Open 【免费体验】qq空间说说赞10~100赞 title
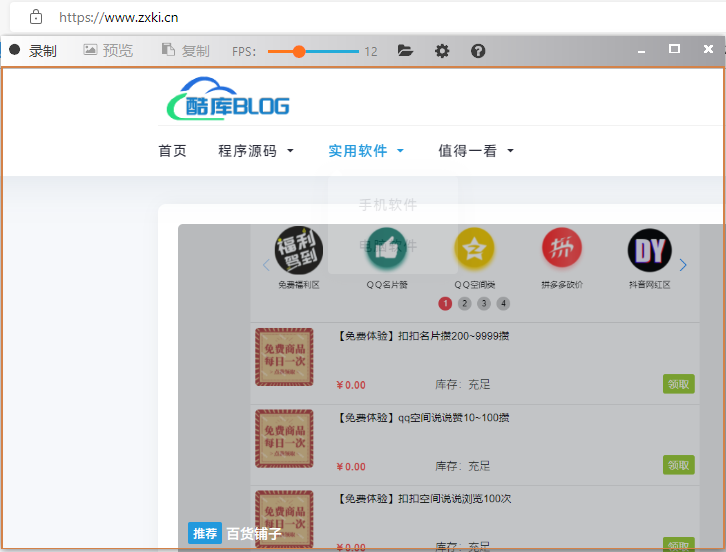The width and height of the screenshot is (726, 552). (x=423, y=418)
